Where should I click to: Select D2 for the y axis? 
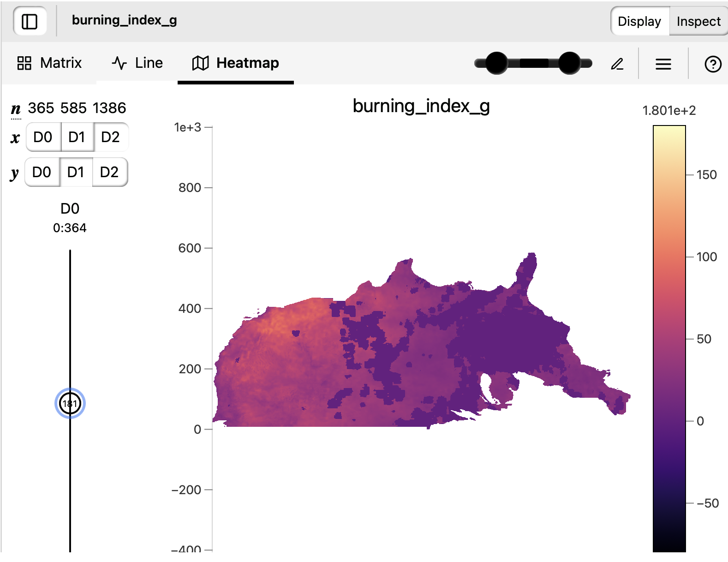click(x=109, y=172)
